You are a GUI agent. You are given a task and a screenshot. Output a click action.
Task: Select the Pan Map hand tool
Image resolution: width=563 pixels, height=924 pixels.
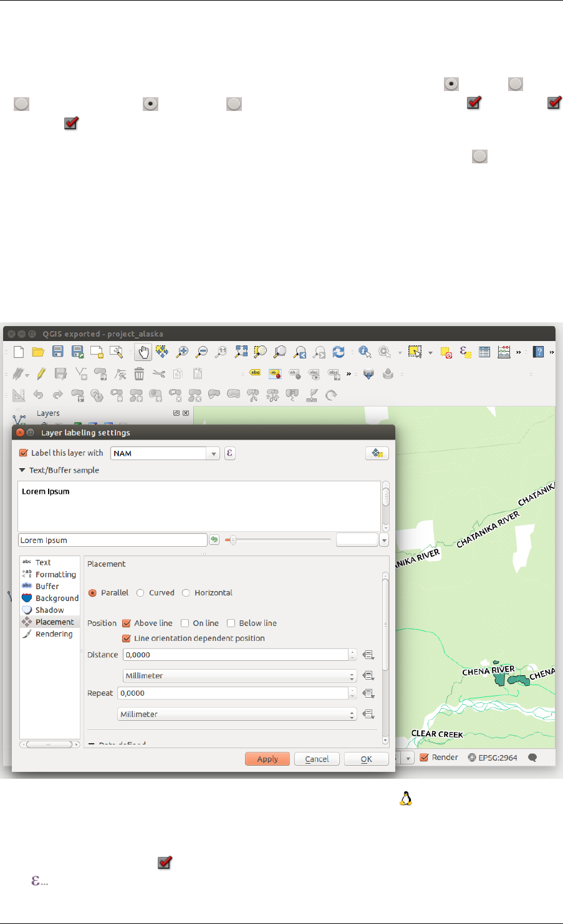[143, 352]
